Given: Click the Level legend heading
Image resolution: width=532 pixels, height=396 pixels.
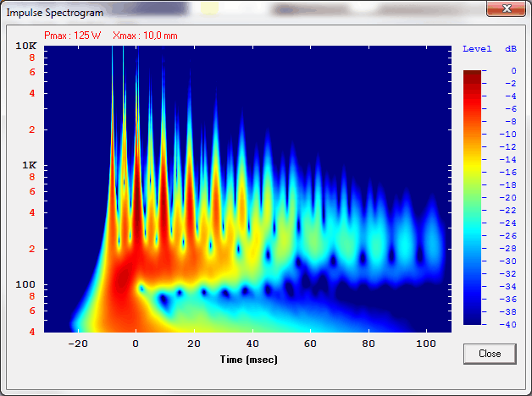Looking at the screenshot, I should point(477,49).
